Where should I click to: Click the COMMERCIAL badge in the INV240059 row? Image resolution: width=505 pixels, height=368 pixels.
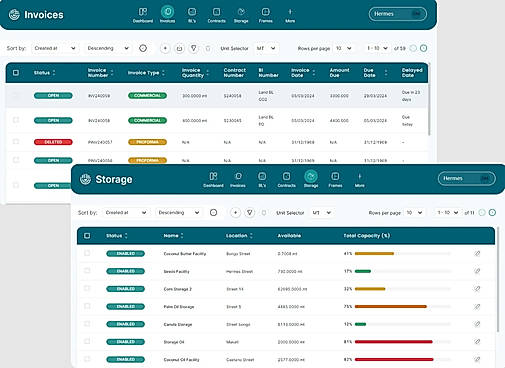(x=147, y=96)
